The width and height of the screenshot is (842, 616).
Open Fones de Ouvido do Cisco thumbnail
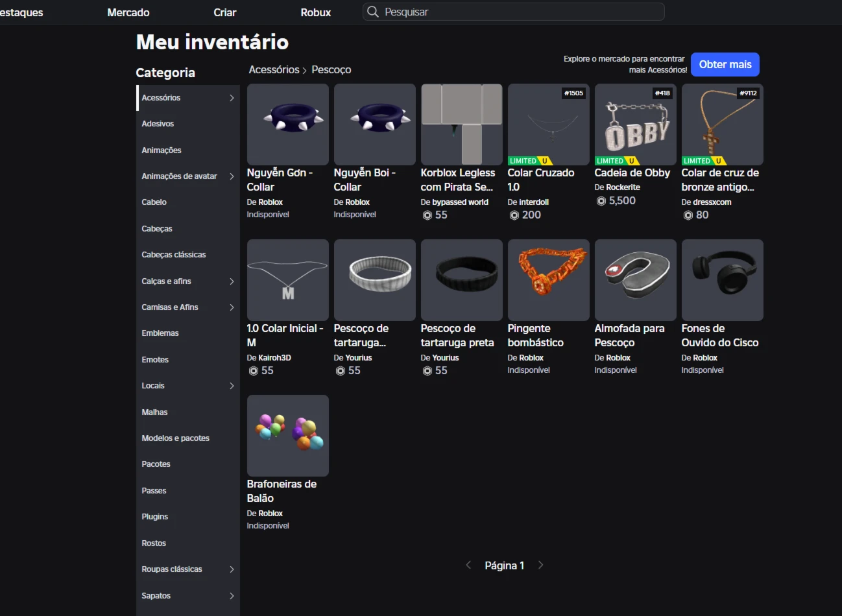pos(723,280)
